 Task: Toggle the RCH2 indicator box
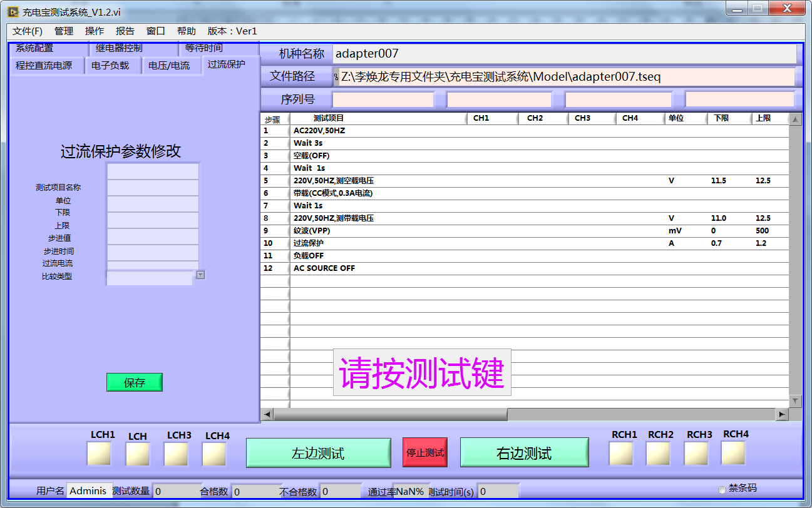(x=658, y=454)
